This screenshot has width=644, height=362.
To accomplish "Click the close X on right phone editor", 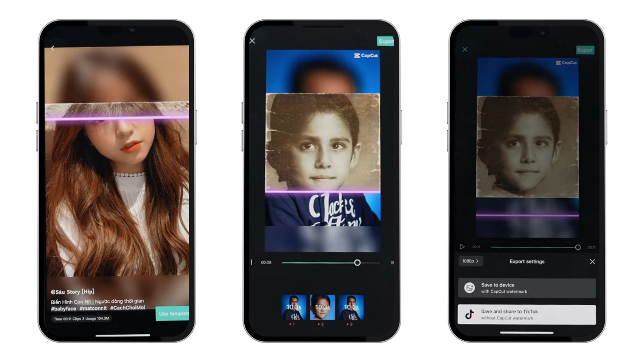I will [465, 50].
